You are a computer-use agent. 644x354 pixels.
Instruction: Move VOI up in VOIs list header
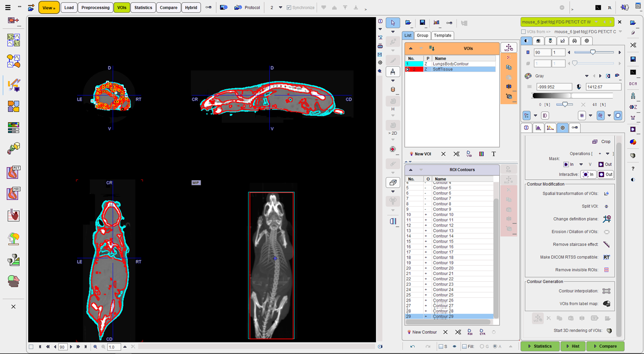(411, 48)
